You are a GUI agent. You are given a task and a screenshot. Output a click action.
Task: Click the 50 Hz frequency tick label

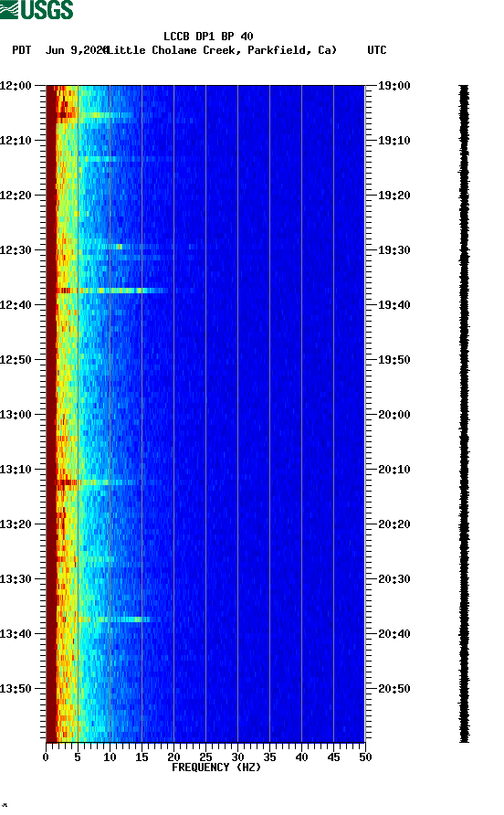[x=365, y=757]
